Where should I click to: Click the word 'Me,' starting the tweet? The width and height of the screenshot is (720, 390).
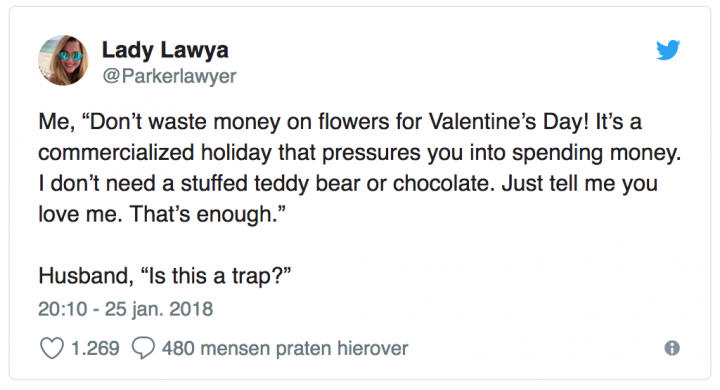pos(56,122)
